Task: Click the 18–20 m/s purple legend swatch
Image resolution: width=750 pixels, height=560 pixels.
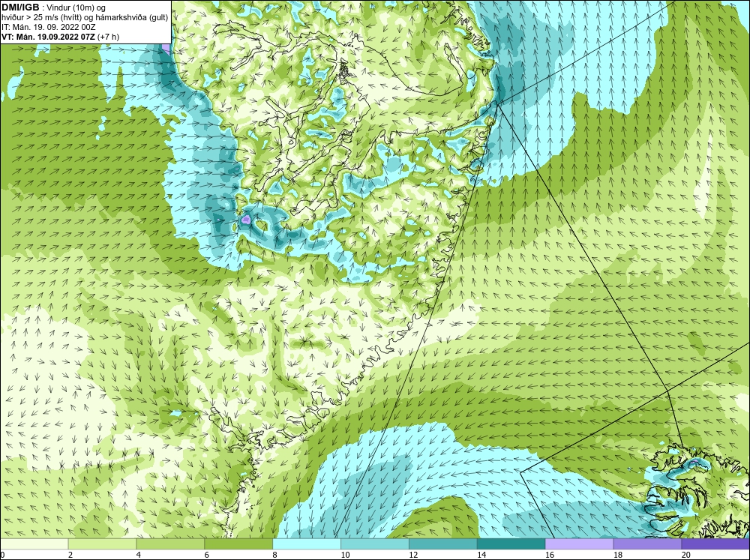Action: pos(647,544)
